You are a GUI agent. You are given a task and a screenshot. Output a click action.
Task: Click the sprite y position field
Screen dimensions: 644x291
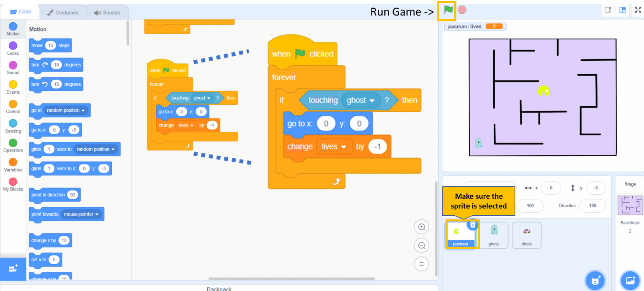596,188
